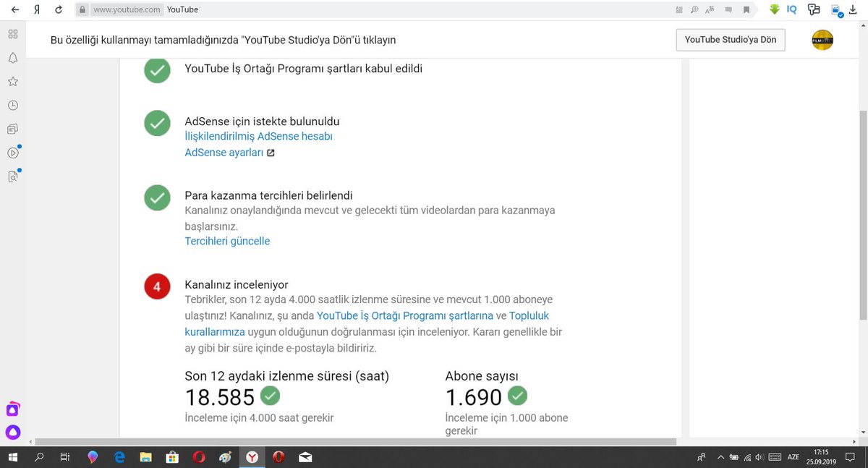Reload the YouTube page

[x=59, y=10]
